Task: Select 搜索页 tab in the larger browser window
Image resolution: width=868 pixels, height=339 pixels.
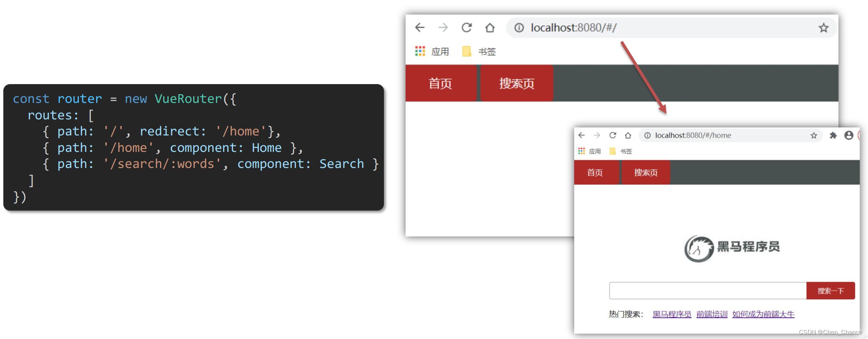Action: 517,83
